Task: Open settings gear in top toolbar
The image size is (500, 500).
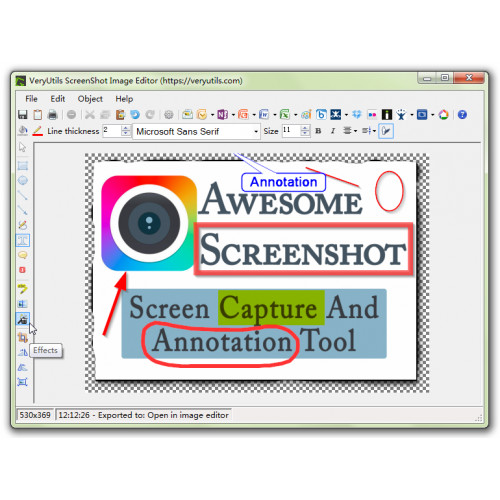Action: coord(169,115)
